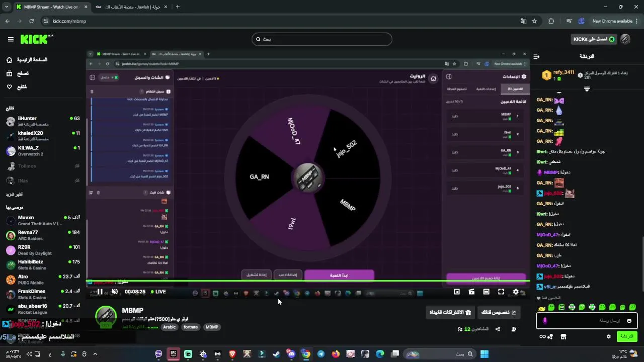This screenshot has height=362, width=644.
Task: Open the iiHunter channel in sidebar
Action: (x=42, y=121)
